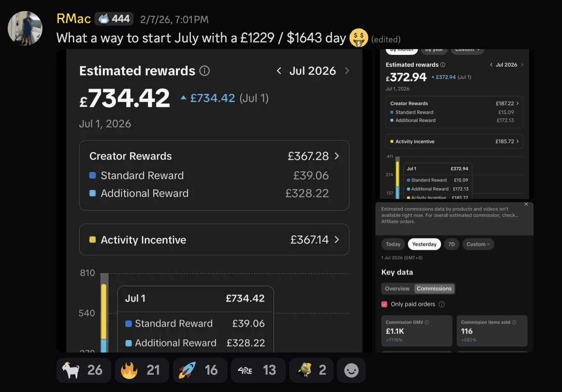Toggle the logo reaction with 13
This screenshot has width=562, height=392.
258,370
